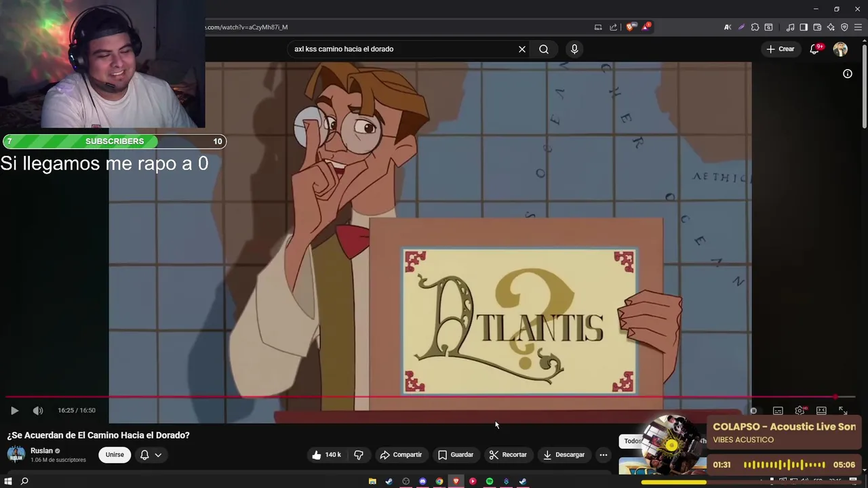The height and width of the screenshot is (488, 868).
Task: Open the browser Extensions puzzle icon
Action: 755,27
